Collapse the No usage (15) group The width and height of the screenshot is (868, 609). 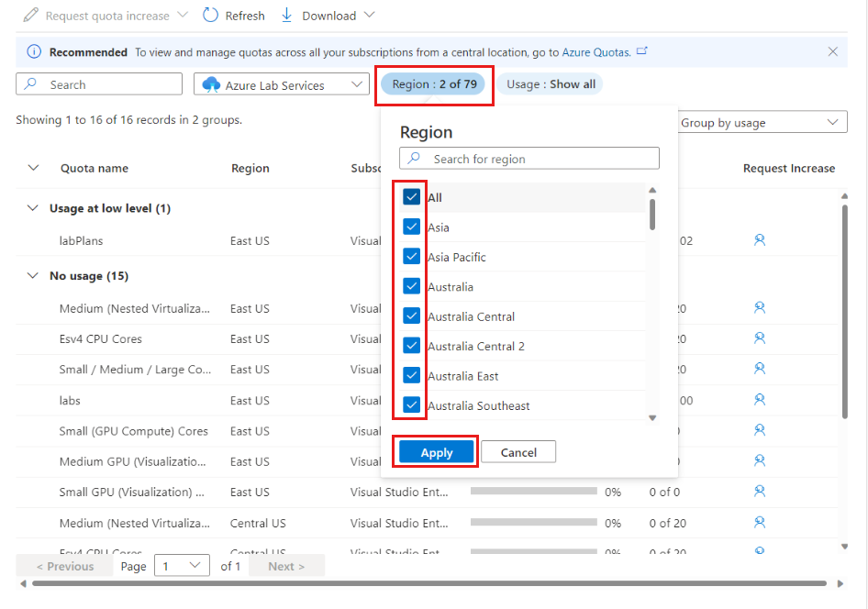(x=33, y=275)
